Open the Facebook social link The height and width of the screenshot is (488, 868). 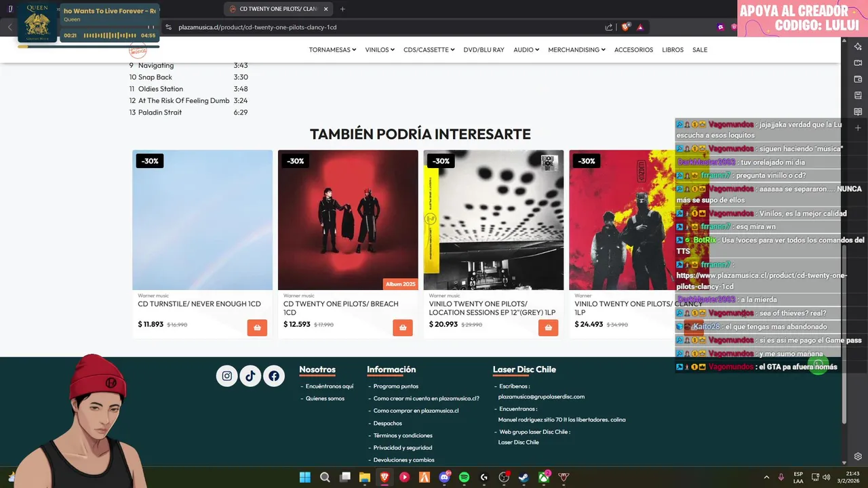click(x=274, y=375)
